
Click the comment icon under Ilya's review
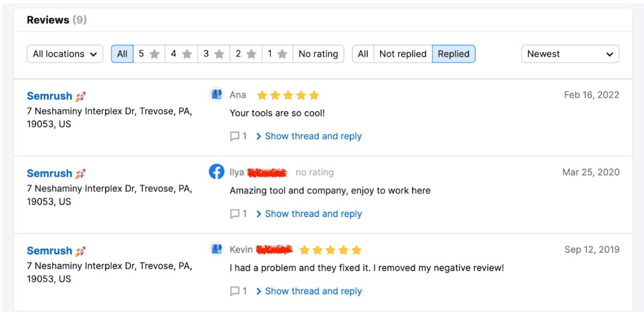pyautogui.click(x=234, y=214)
